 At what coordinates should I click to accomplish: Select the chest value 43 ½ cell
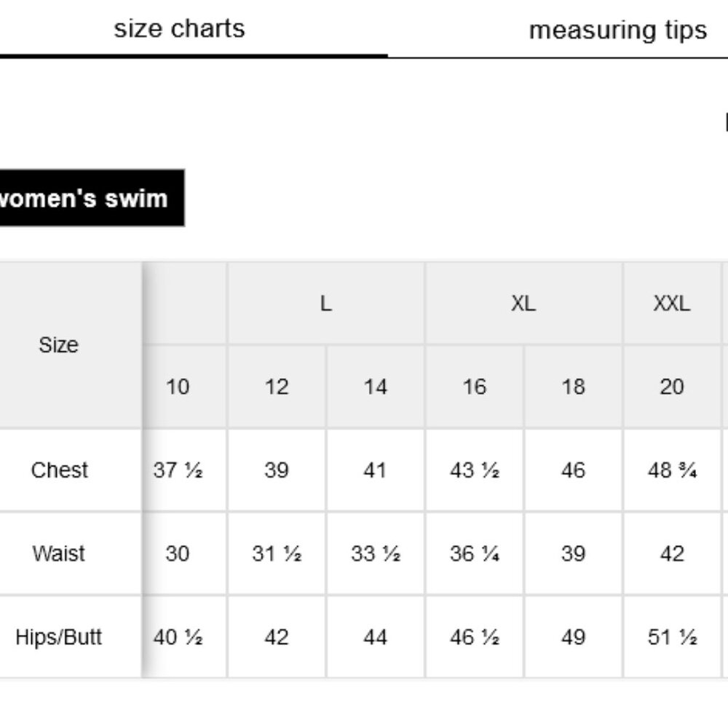pos(475,470)
